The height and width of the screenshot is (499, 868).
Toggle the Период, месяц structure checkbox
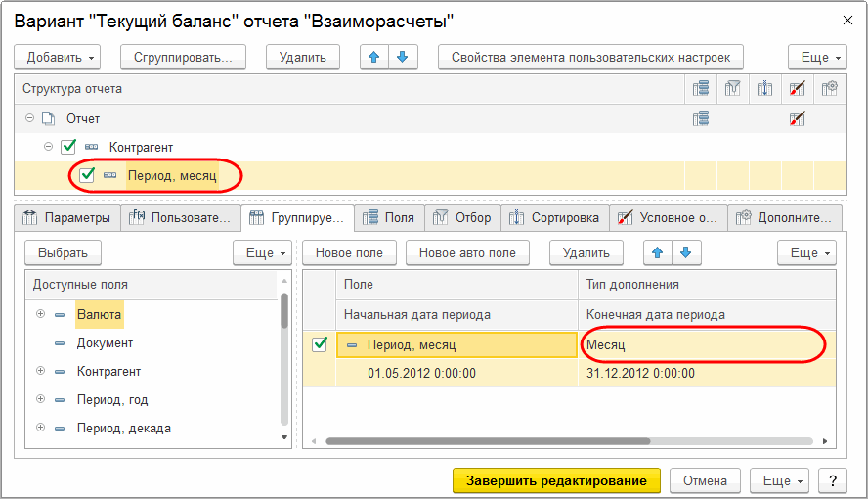coord(87,175)
